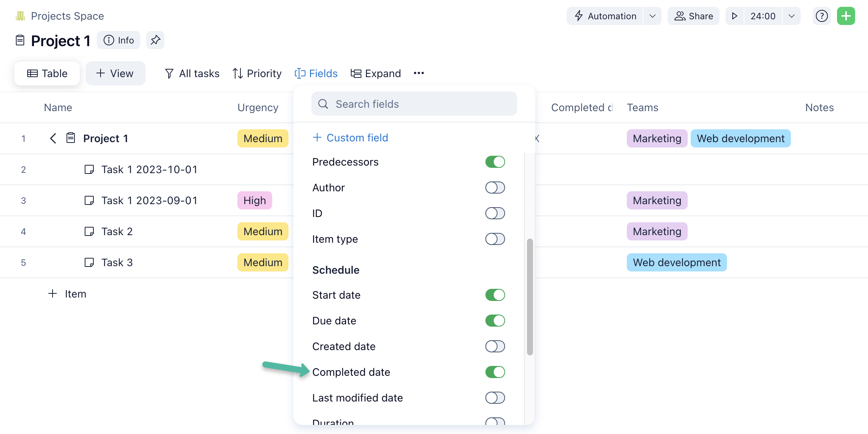The height and width of the screenshot is (434, 868).
Task: Click the green plus add button
Action: pyautogui.click(x=846, y=16)
